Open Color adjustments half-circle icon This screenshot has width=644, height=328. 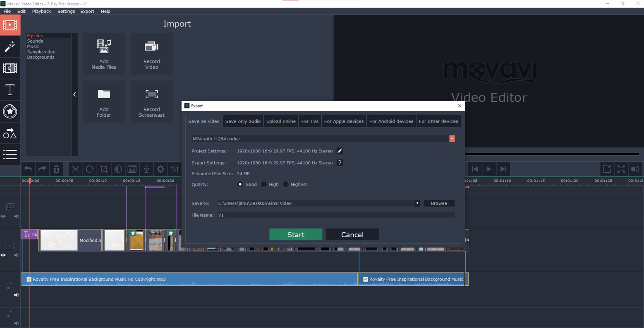pyautogui.click(x=118, y=169)
